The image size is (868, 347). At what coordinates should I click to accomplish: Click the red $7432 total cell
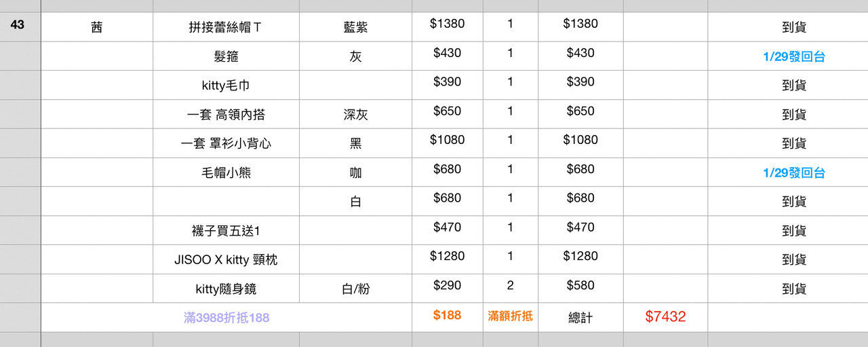click(x=665, y=316)
